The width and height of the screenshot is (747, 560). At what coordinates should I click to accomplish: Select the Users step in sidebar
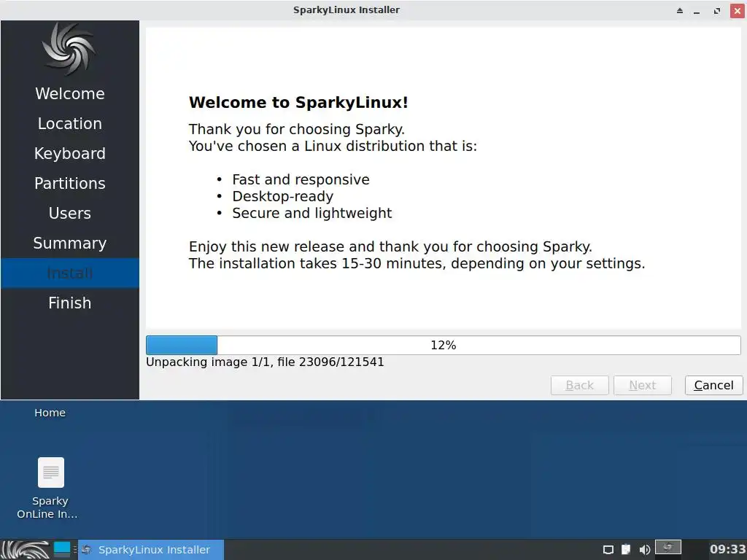(70, 213)
